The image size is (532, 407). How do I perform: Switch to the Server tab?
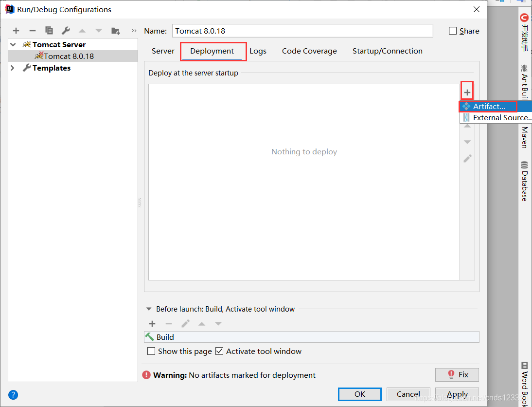coord(163,51)
